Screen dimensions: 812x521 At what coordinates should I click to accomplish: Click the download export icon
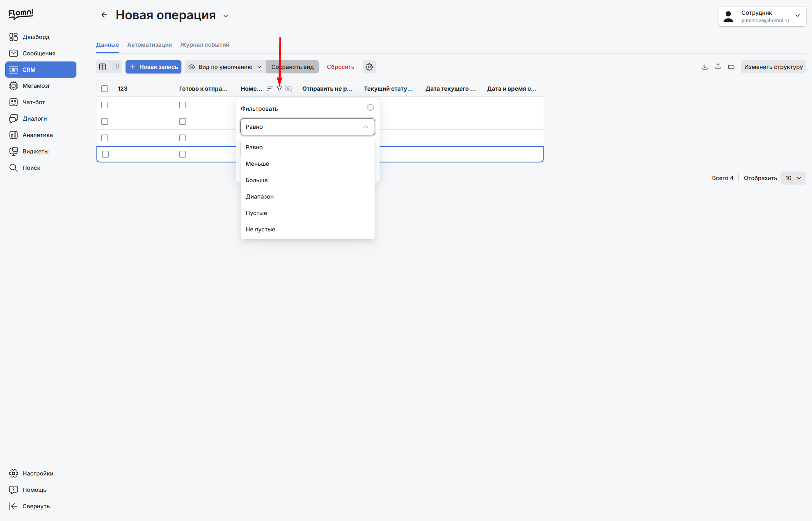coord(705,67)
